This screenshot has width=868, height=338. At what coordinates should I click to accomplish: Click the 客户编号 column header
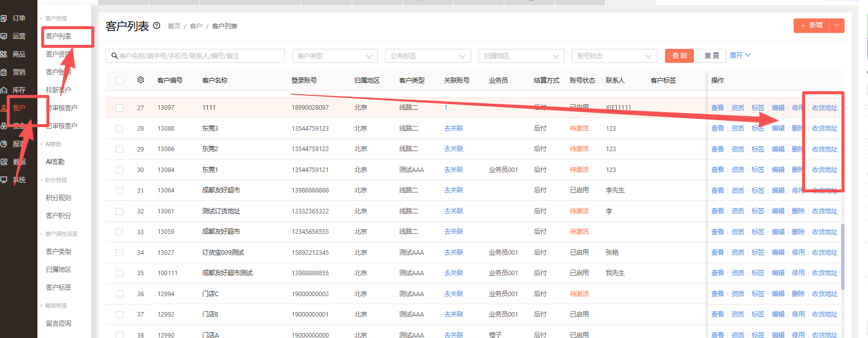pyautogui.click(x=170, y=80)
